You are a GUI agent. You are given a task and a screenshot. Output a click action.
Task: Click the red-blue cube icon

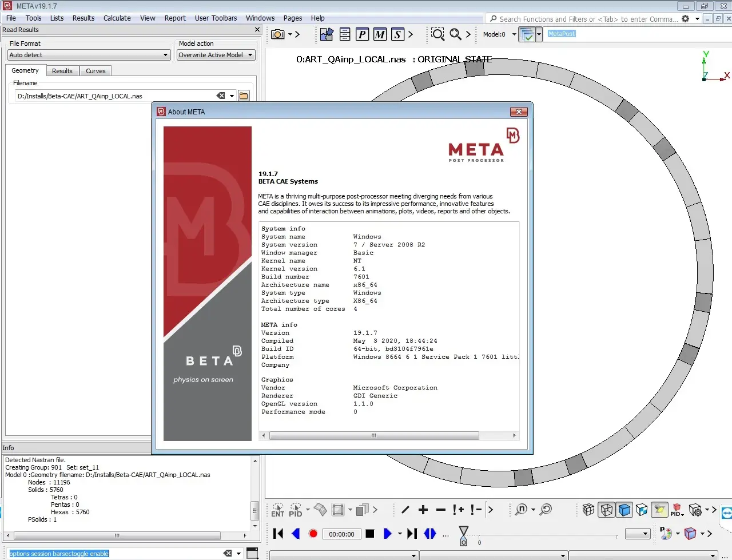click(x=690, y=534)
